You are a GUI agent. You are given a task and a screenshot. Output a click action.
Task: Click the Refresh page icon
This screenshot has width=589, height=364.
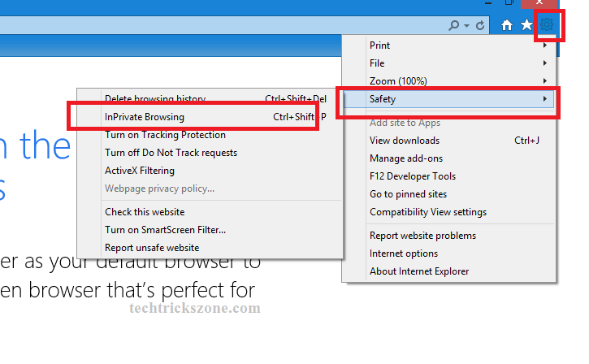[x=480, y=25]
